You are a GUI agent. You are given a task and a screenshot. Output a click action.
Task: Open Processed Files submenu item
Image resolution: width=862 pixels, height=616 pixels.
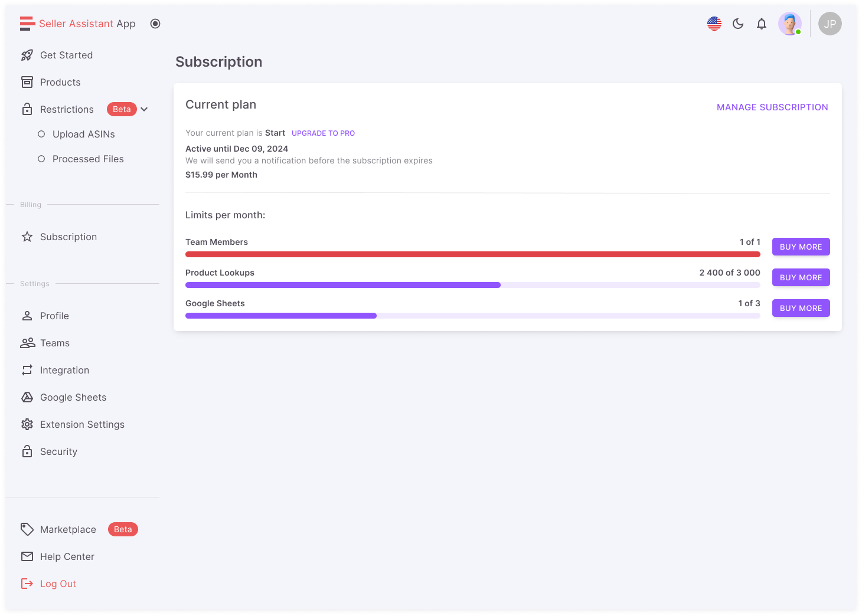tap(88, 159)
